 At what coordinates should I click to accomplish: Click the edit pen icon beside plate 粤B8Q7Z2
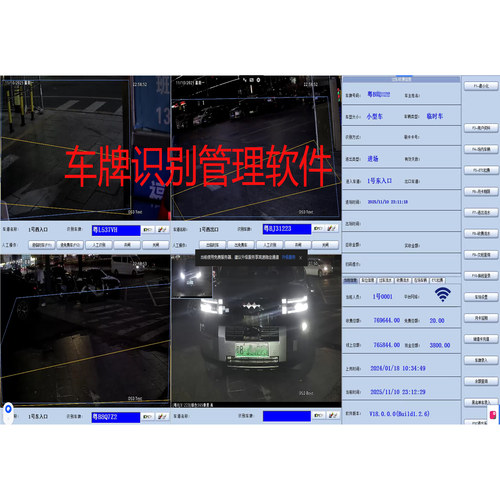(162, 417)
